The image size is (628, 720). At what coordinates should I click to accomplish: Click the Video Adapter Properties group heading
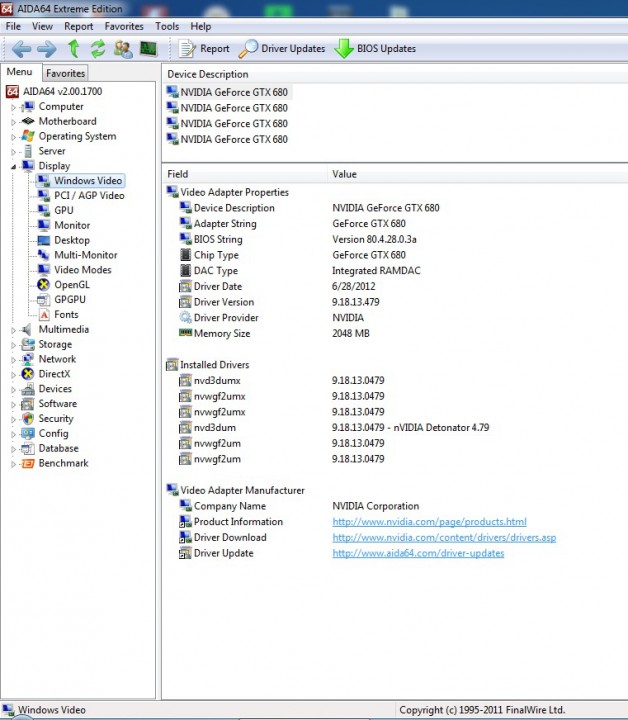tap(234, 192)
